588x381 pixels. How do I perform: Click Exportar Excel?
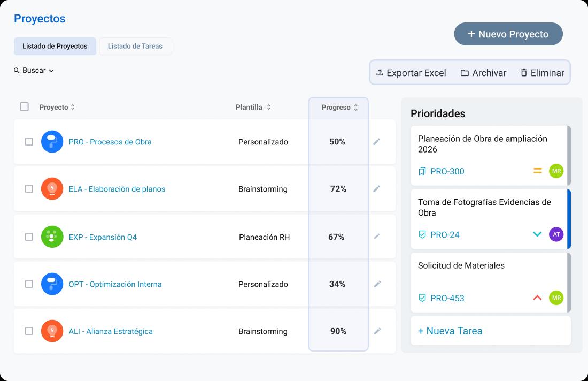point(412,73)
